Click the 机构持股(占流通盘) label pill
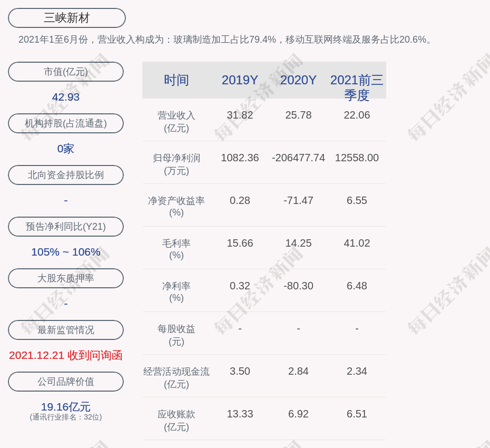 click(x=66, y=123)
